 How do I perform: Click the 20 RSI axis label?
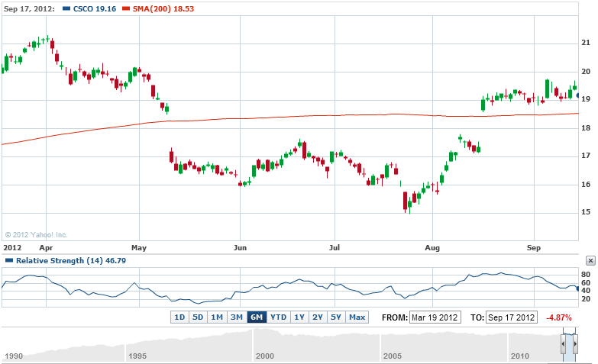pos(586,299)
